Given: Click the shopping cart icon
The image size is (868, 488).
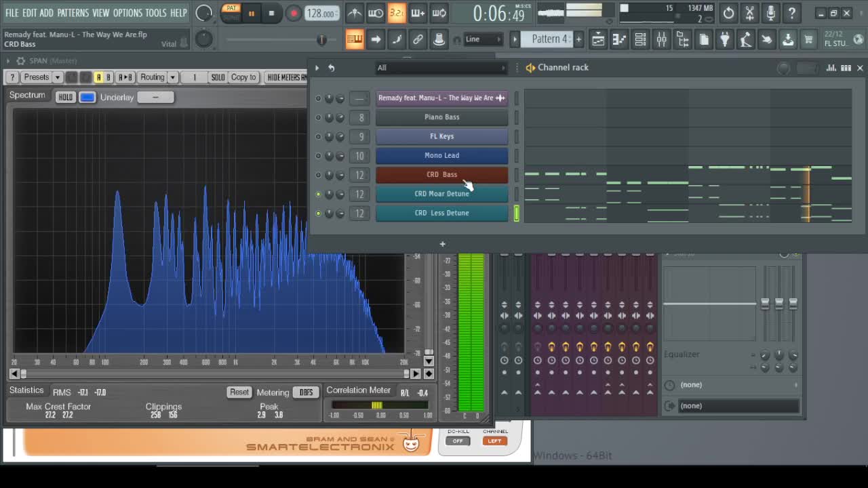Looking at the screenshot, I should click(x=808, y=40).
